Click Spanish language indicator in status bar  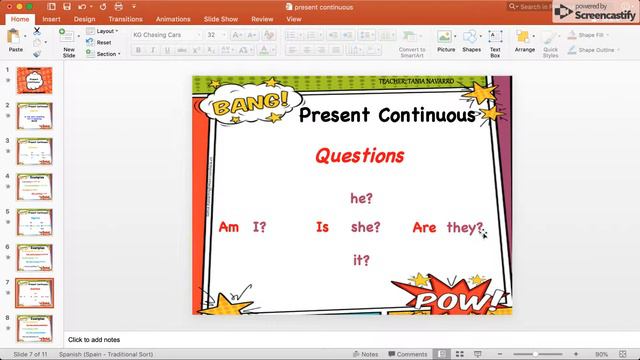[x=106, y=354]
